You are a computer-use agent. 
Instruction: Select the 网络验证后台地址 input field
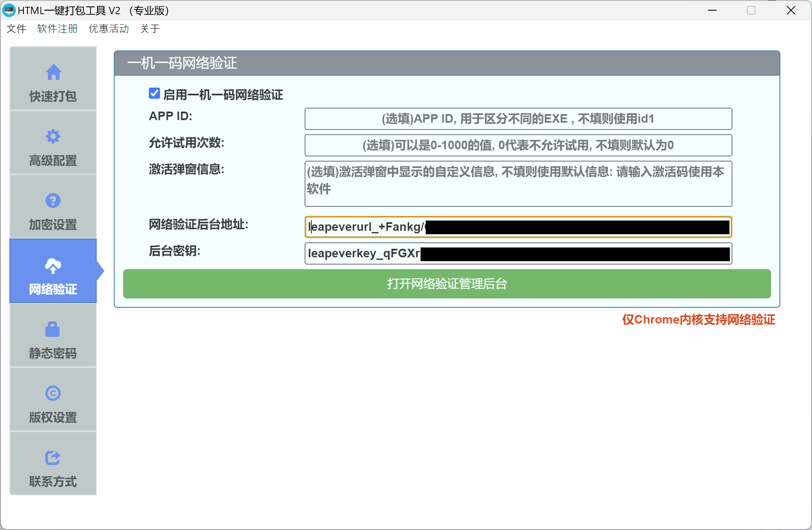518,227
